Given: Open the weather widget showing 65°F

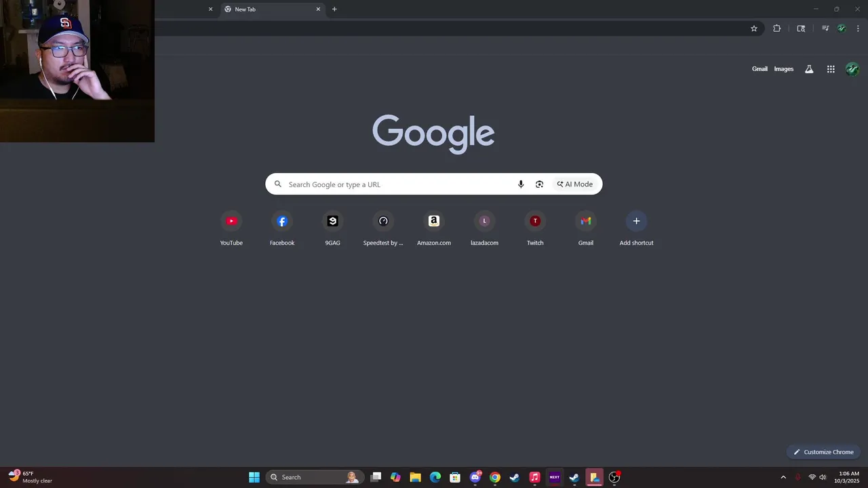Looking at the screenshot, I should point(31,477).
